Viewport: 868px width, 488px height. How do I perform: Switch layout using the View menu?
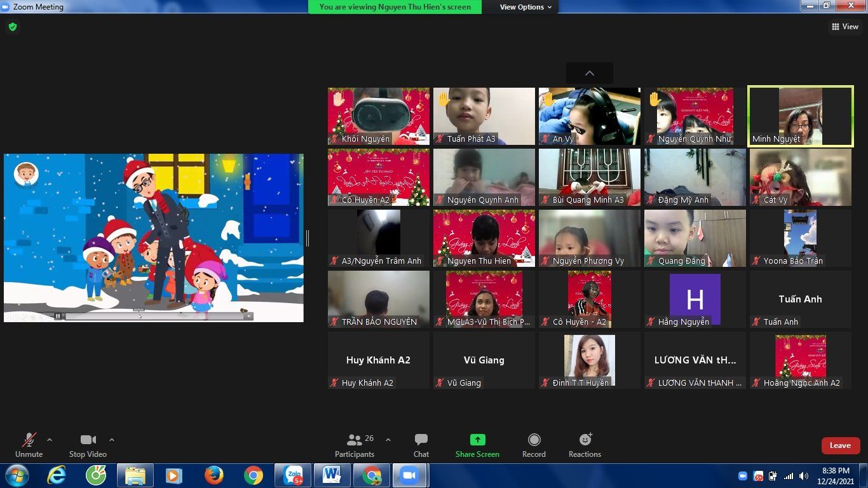point(845,27)
